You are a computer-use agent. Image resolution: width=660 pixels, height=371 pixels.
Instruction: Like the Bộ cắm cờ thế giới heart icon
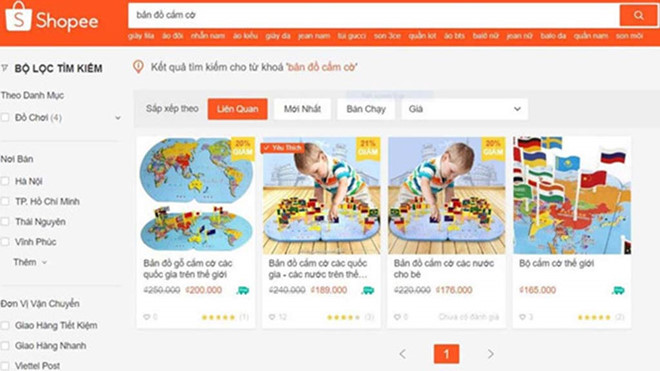coord(522,317)
